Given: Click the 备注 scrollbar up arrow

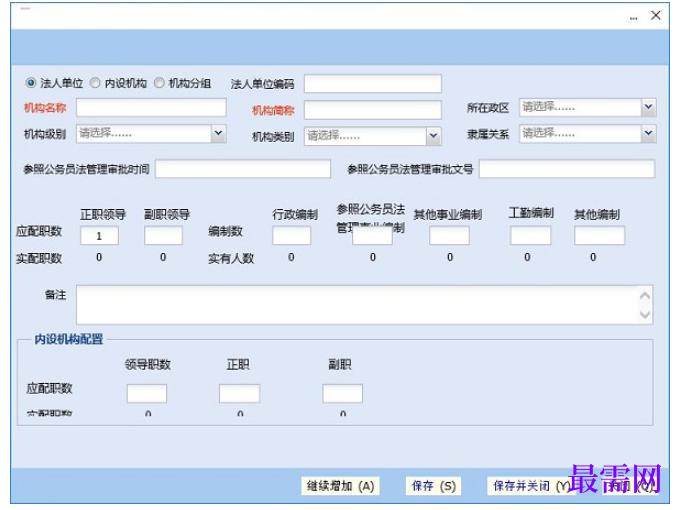Looking at the screenshot, I should [x=645, y=296].
